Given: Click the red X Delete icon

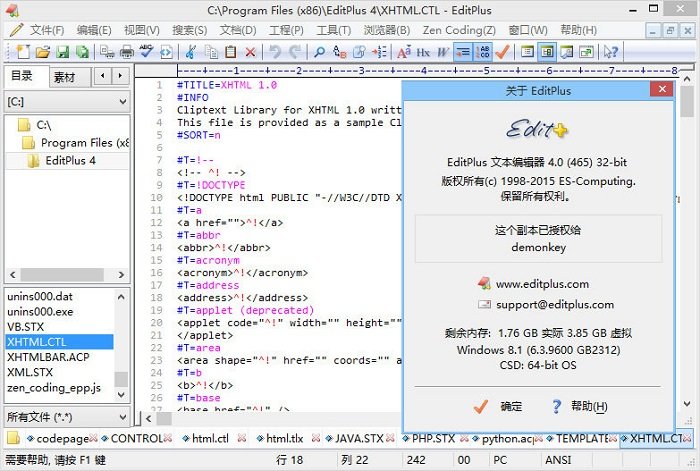Looking at the screenshot, I should (250, 51).
